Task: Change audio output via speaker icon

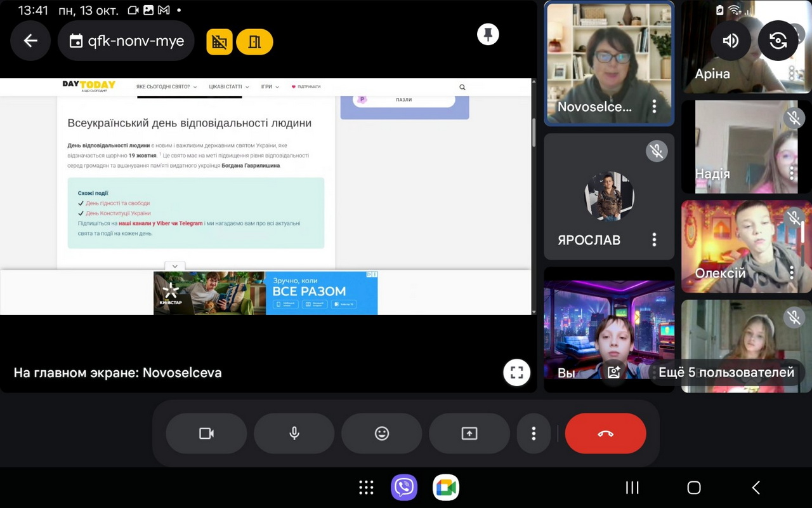Action: [x=731, y=41]
